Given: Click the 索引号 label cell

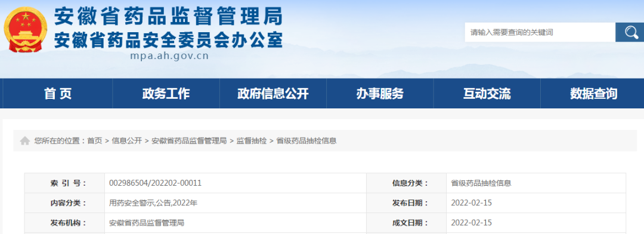Looking at the screenshot, I should (64, 183).
